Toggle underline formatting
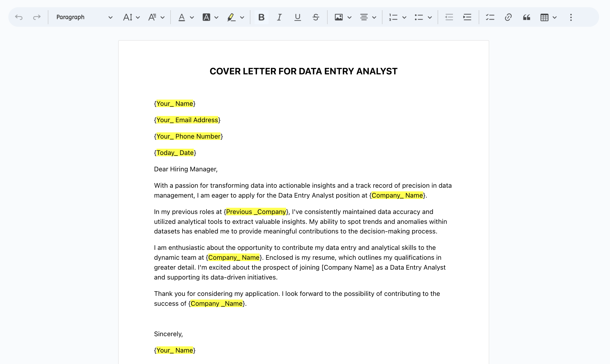610x364 pixels. pyautogui.click(x=297, y=17)
